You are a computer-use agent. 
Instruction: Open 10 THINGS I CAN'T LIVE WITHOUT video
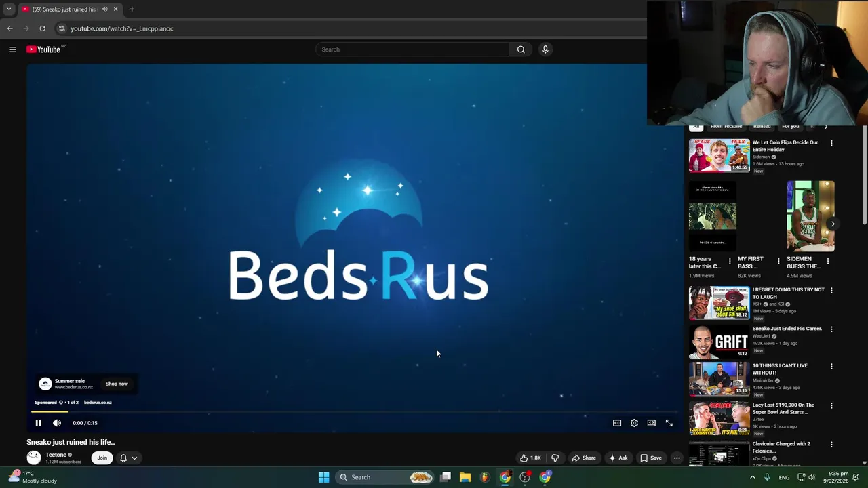(x=719, y=378)
